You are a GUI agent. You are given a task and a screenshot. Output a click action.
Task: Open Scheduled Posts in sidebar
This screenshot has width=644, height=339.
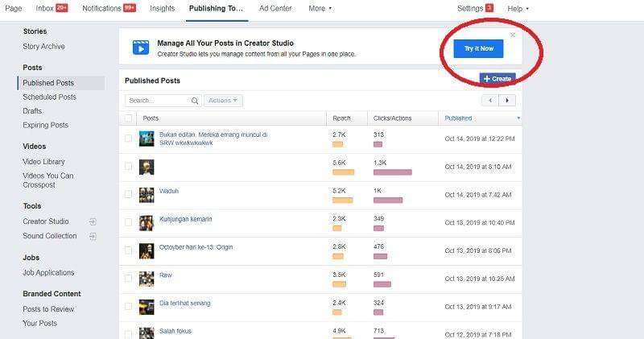[49, 97]
